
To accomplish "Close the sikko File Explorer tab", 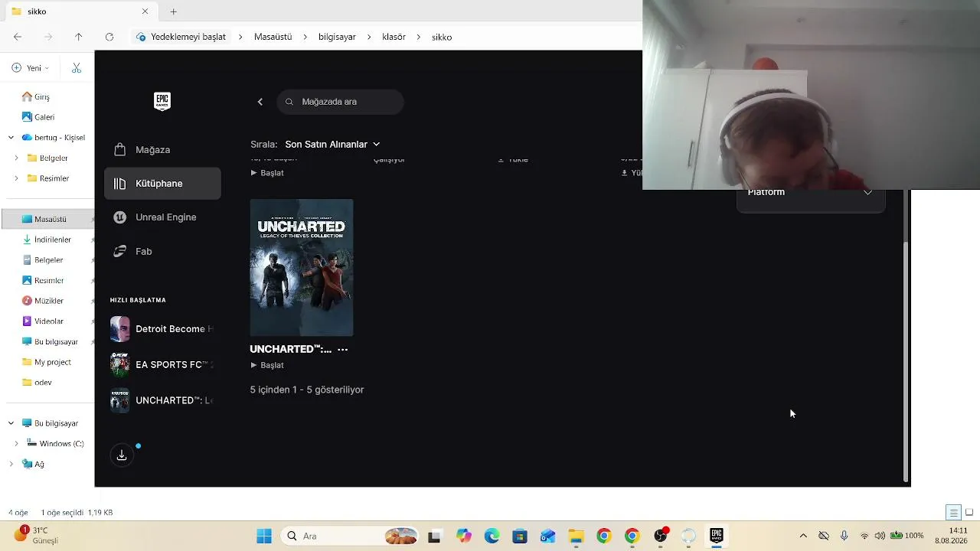I will (145, 11).
